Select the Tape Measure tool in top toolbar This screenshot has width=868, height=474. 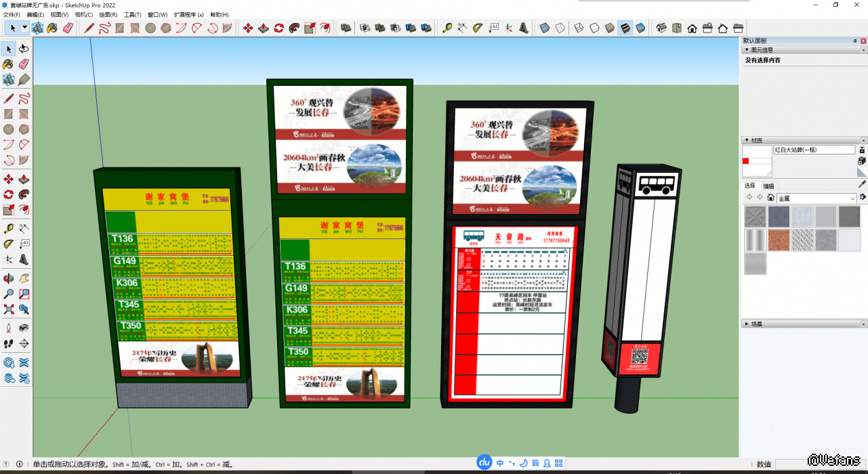tap(447, 28)
